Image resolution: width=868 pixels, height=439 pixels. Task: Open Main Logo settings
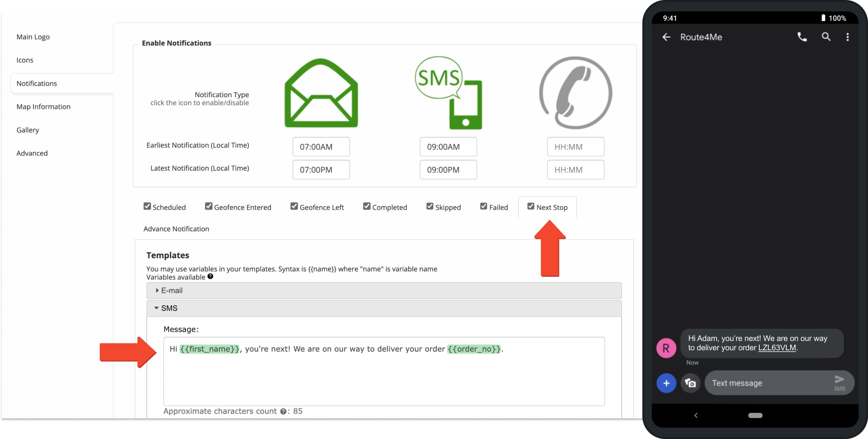coord(33,37)
